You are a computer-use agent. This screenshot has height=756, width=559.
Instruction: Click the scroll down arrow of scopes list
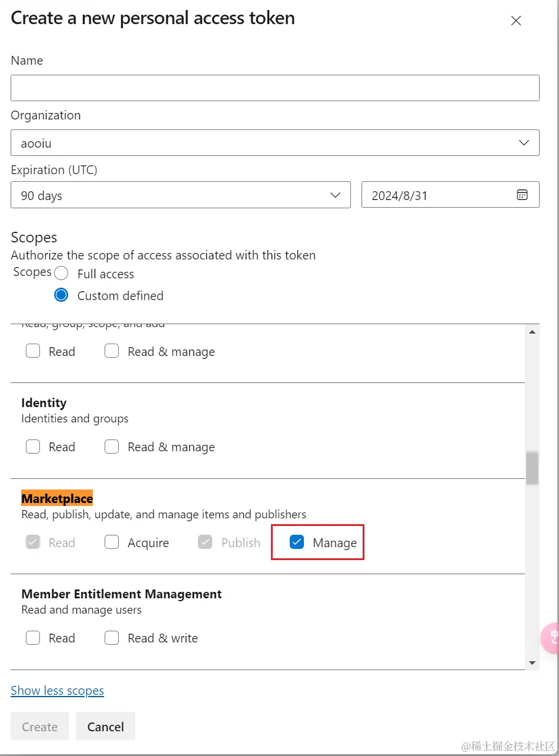[532, 663]
